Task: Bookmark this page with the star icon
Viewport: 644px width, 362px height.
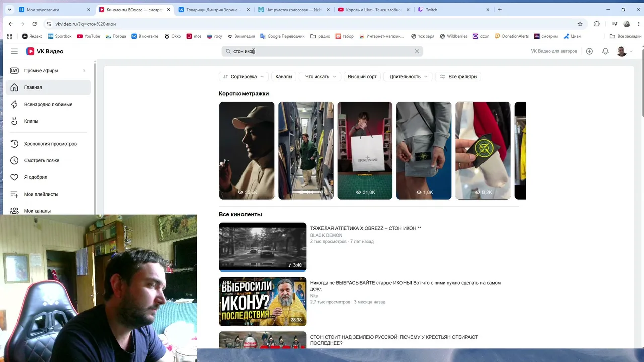Action: point(580,24)
